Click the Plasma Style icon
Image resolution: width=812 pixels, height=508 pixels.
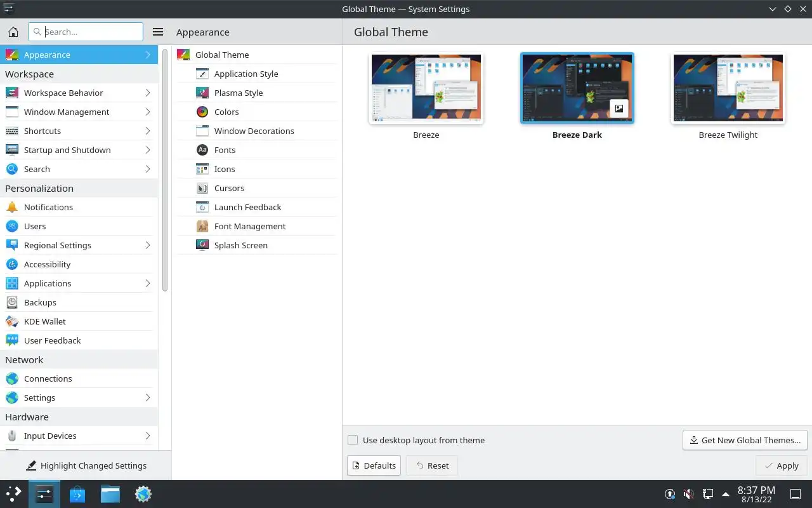(x=202, y=93)
